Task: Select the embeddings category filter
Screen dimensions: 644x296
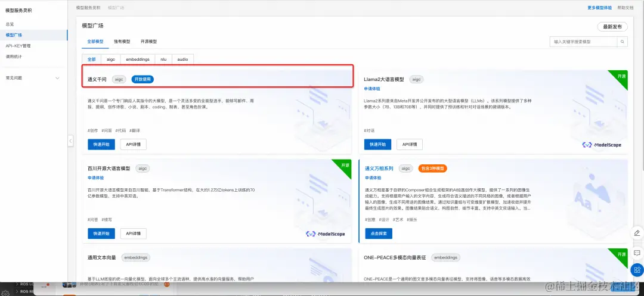Action: [x=138, y=60]
